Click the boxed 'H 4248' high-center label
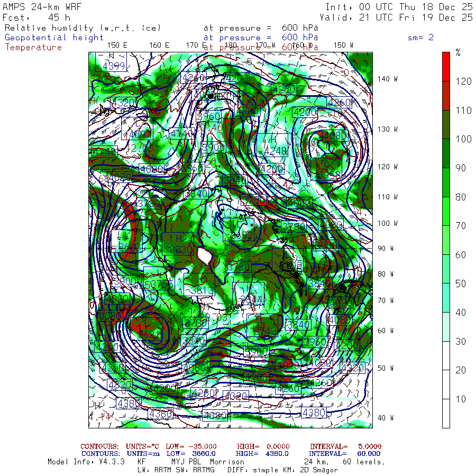The image size is (476, 476). (x=272, y=145)
